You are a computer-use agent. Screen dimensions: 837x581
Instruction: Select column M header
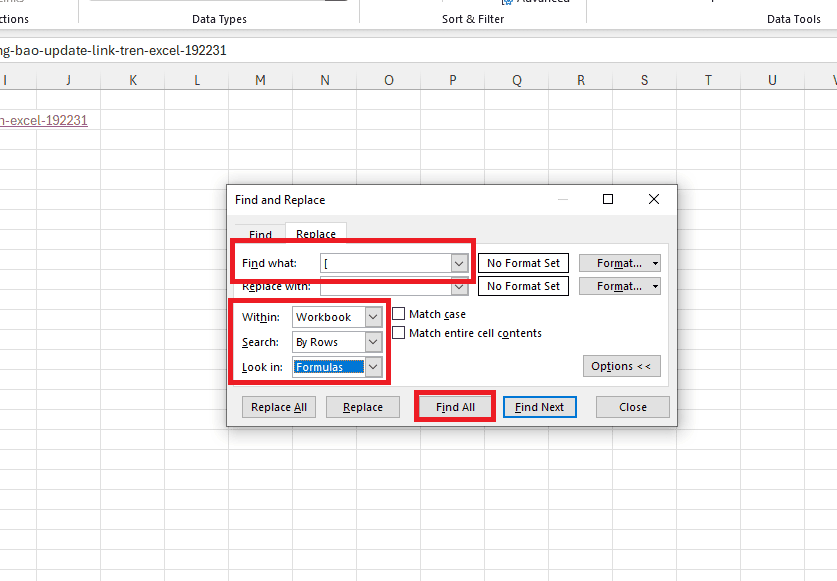pos(260,80)
